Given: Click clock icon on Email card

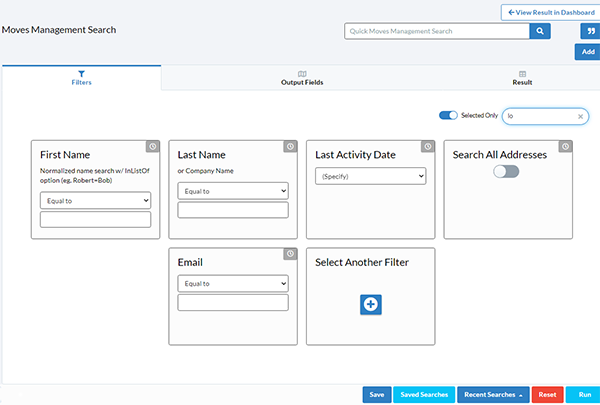Looking at the screenshot, I should coord(290,254).
